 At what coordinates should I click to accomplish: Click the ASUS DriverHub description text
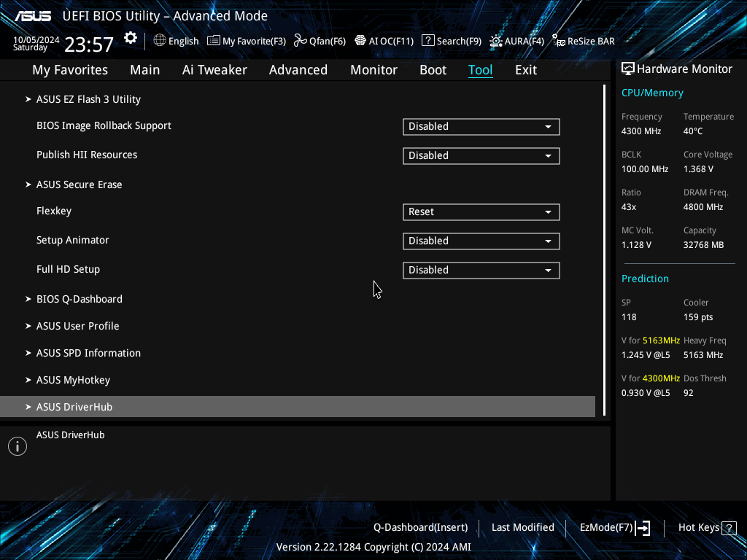[x=71, y=435]
